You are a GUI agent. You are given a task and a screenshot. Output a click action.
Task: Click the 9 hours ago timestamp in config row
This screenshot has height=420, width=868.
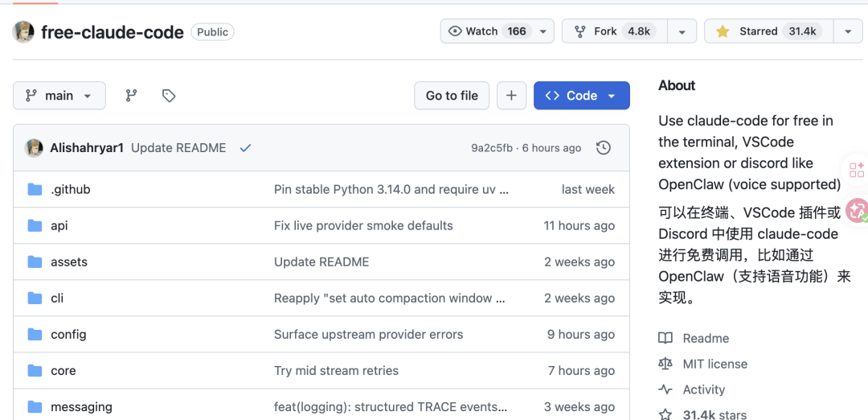(581, 335)
